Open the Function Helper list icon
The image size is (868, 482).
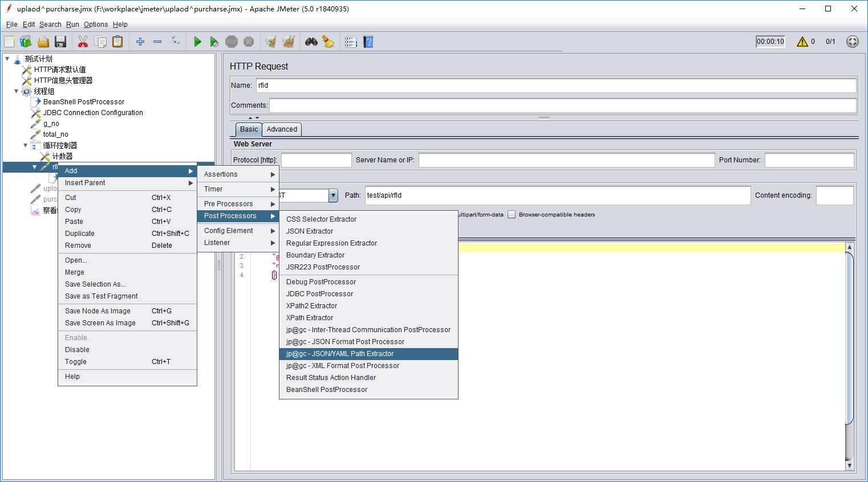tap(351, 42)
